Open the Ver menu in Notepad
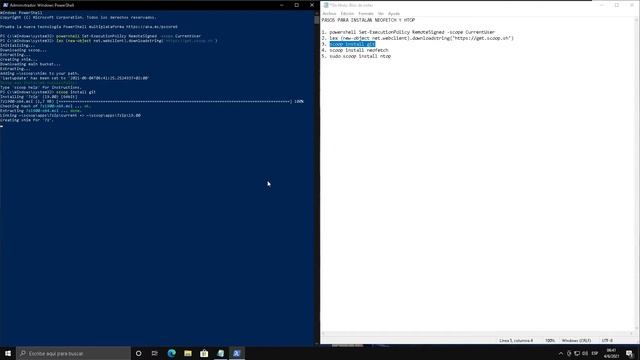640x360 pixels. click(380, 13)
